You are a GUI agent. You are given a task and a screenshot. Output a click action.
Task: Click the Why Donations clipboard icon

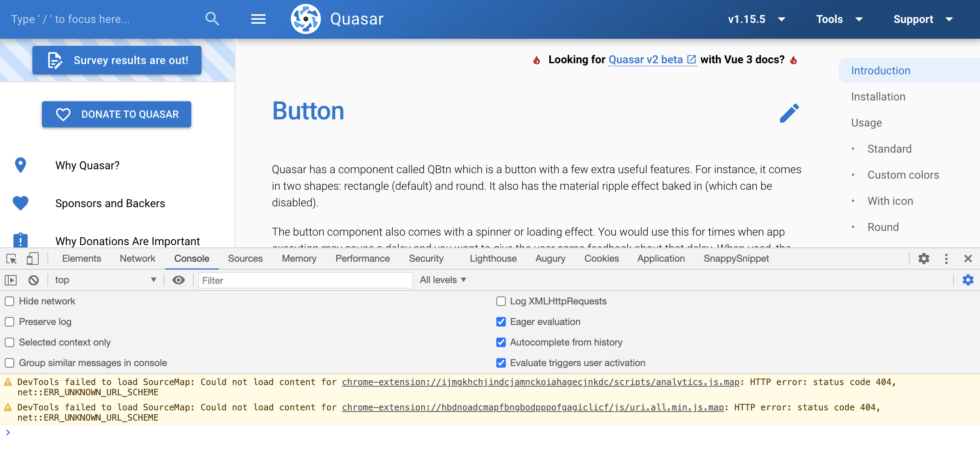20,240
